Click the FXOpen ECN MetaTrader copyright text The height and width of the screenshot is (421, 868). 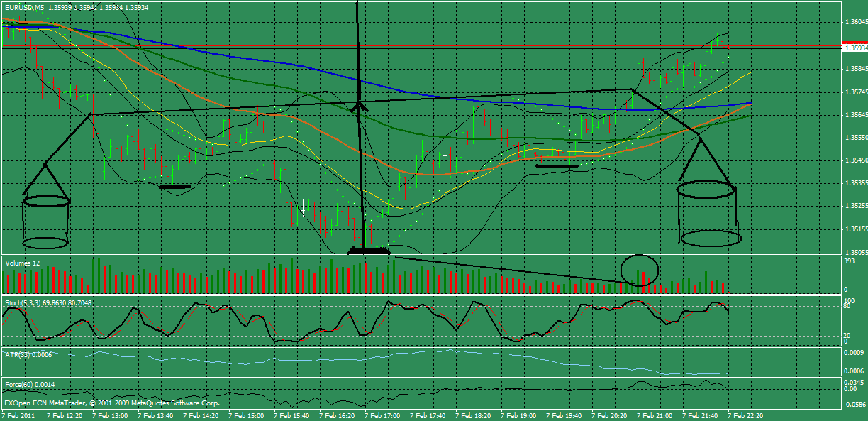tap(110, 401)
